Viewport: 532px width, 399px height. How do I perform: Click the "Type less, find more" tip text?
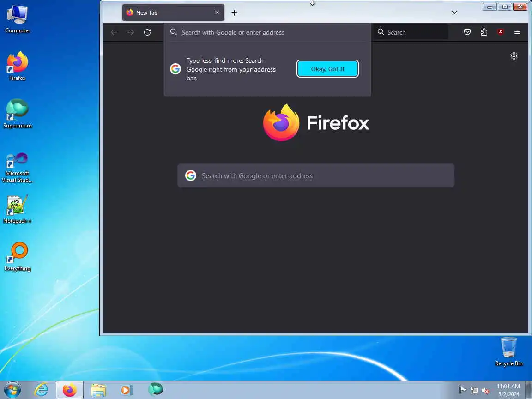(231, 69)
